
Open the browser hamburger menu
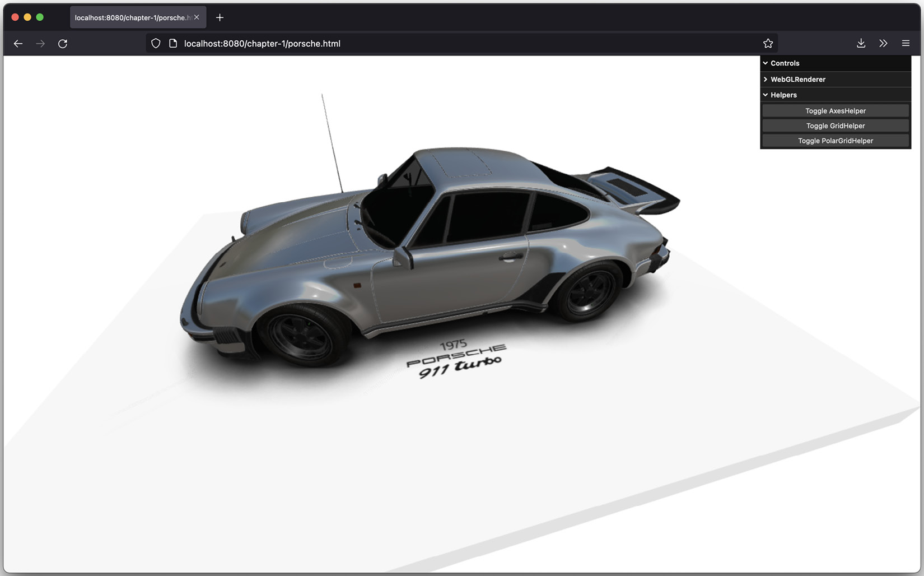pyautogui.click(x=906, y=44)
